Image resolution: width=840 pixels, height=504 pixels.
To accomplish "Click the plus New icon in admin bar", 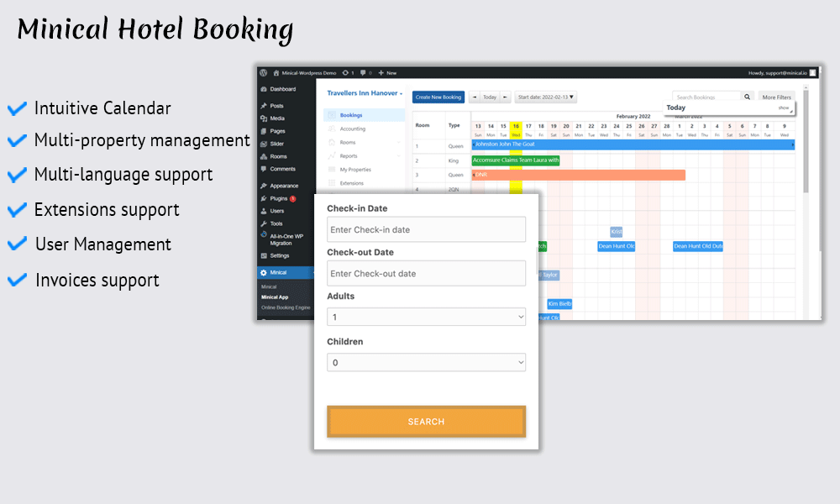I will click(x=381, y=73).
